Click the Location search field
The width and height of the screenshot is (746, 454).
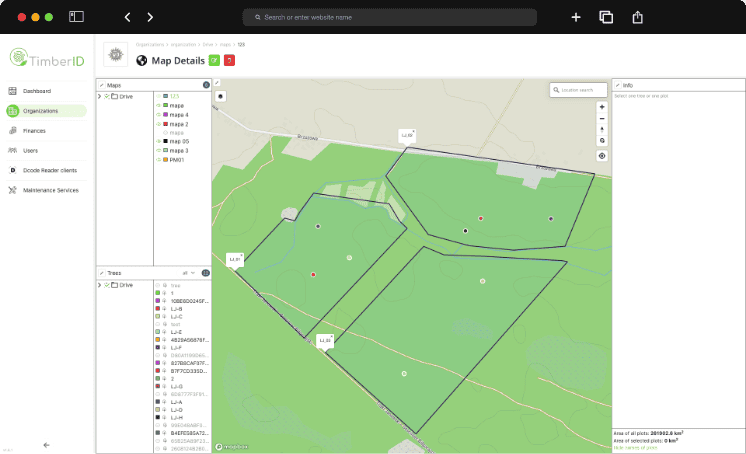(x=579, y=90)
